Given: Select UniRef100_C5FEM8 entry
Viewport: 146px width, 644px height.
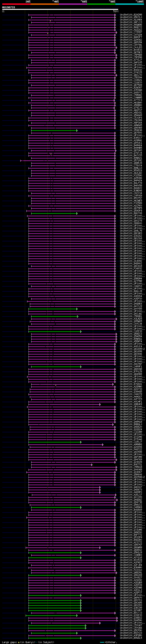Looking at the screenshot, I should (x=131, y=58).
